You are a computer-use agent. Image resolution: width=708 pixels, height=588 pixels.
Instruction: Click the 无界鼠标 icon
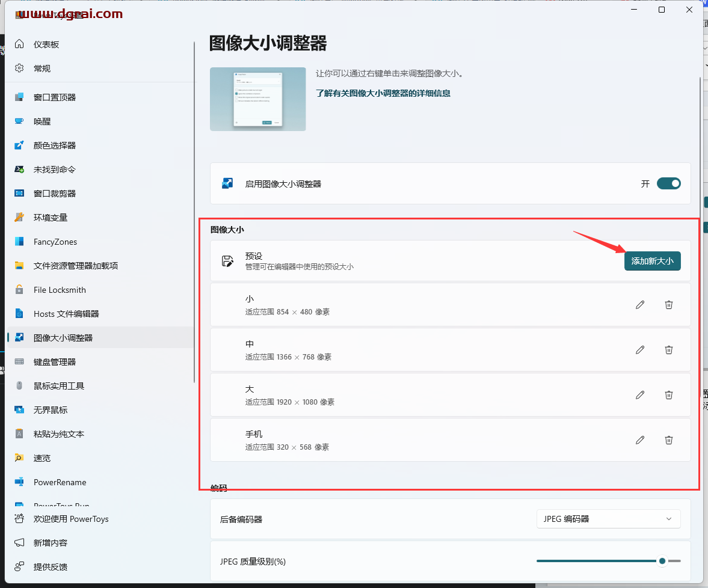coord(19,410)
